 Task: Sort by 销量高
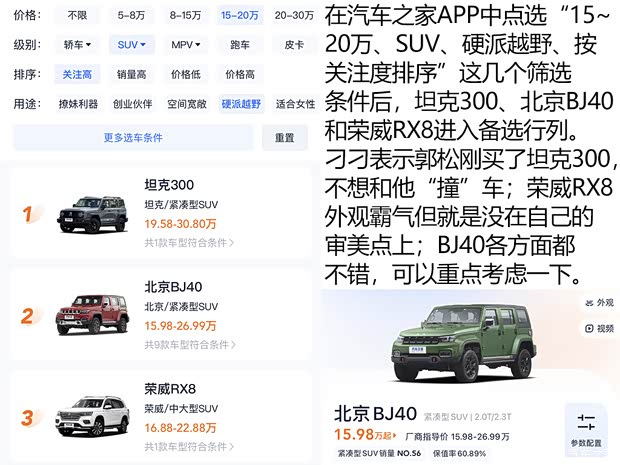click(131, 74)
